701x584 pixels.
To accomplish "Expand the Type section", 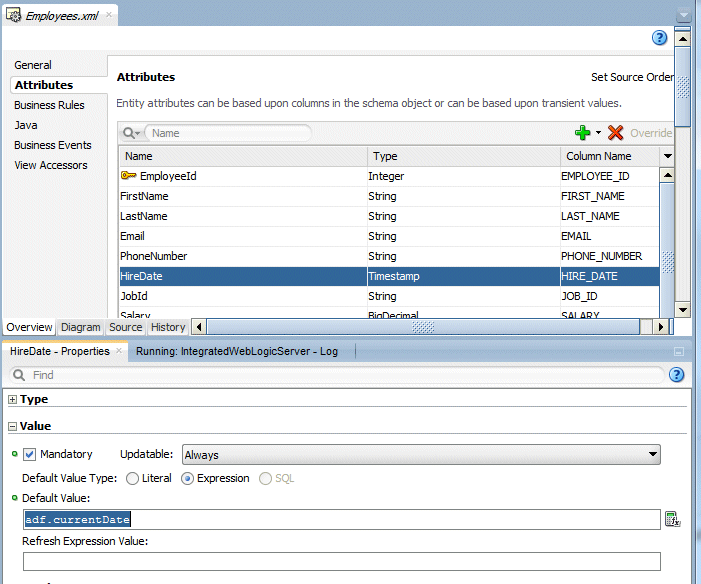I will click(x=13, y=399).
